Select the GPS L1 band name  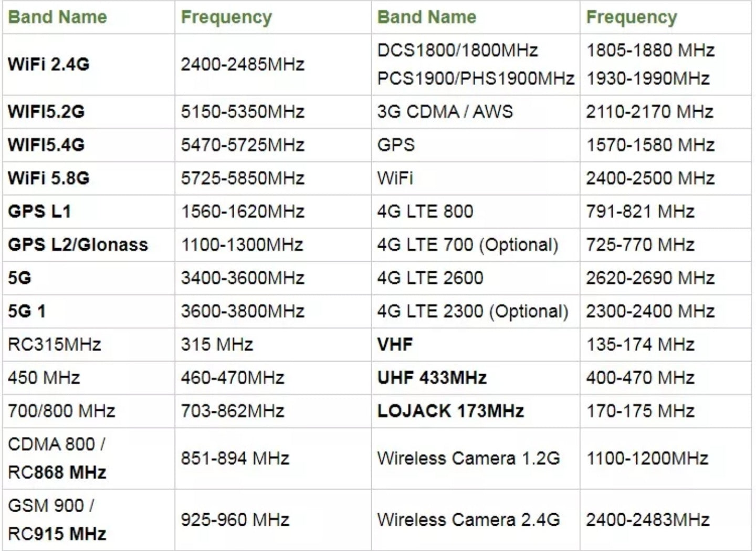point(39,211)
